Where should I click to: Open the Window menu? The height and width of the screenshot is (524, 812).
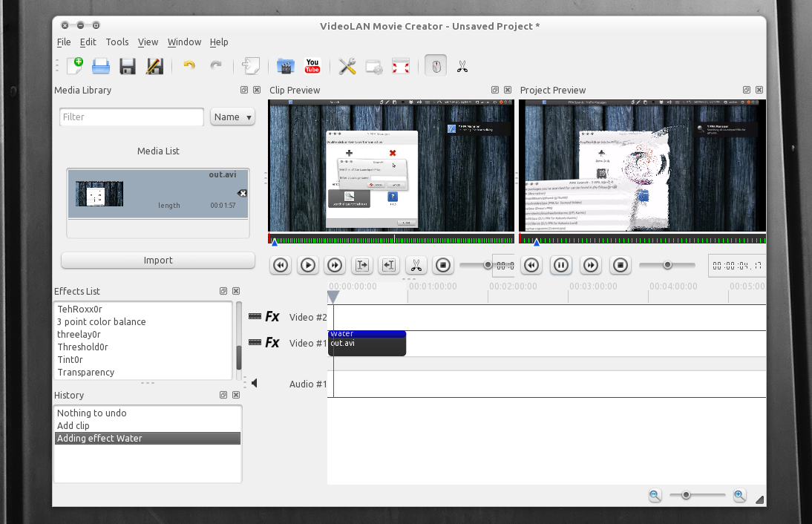click(x=184, y=42)
